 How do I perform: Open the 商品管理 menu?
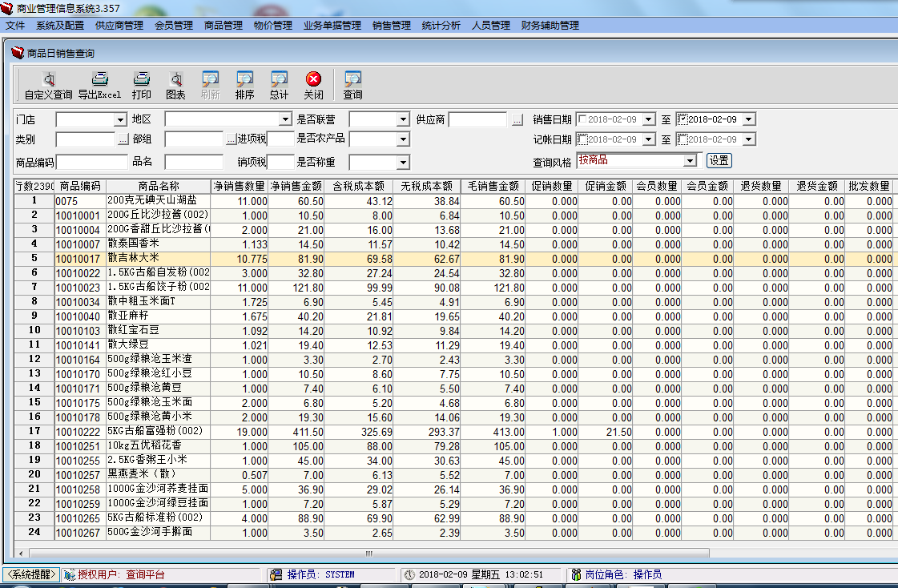pyautogui.click(x=223, y=25)
